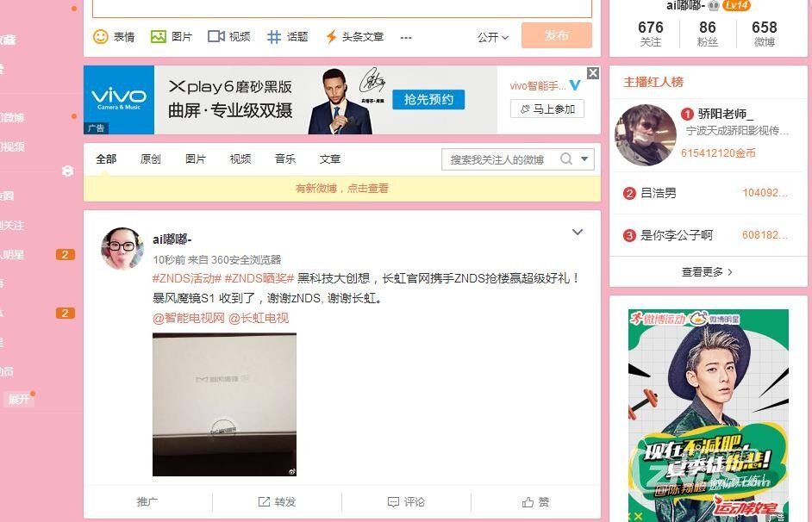Switch to the 文章 tab
Screen dimensions: 812x522
pos(330,158)
